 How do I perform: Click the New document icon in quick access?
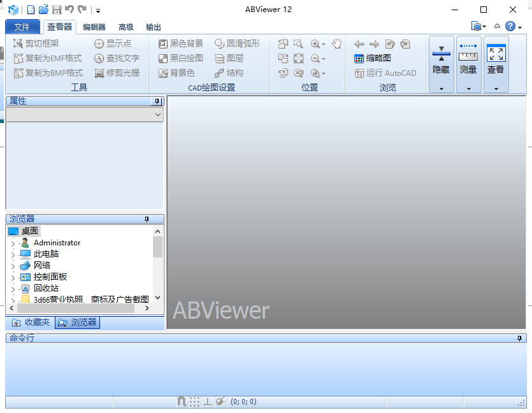click(31, 10)
